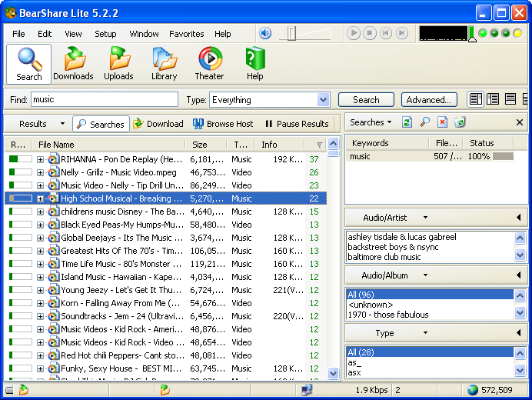Skip to previous track button
The width and height of the screenshot is (532, 400).
coord(385,33)
